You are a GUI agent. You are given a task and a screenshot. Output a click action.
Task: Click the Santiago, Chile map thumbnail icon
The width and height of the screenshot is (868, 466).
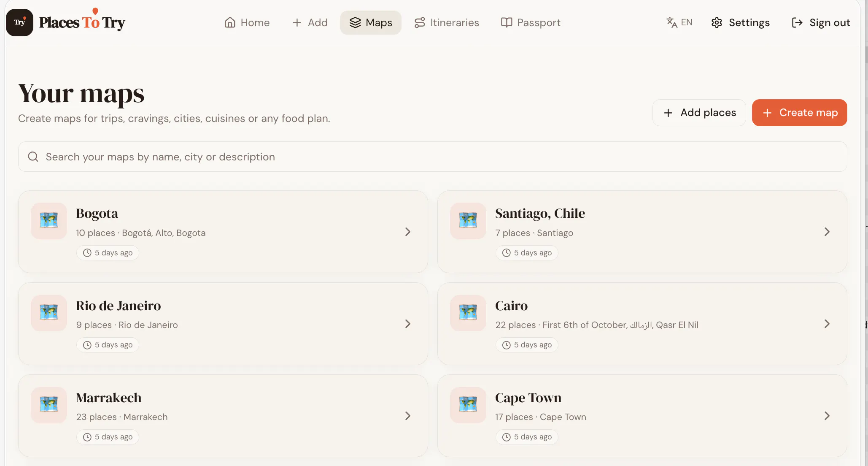pos(468,221)
